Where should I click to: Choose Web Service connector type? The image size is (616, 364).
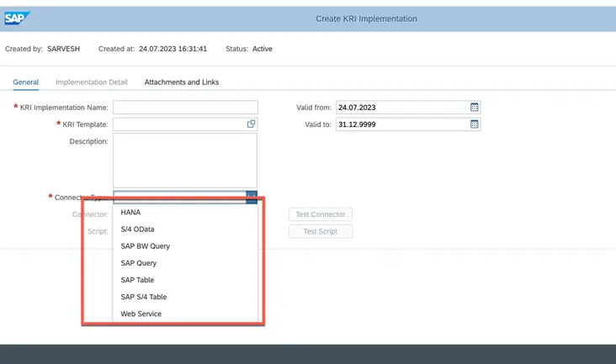click(x=141, y=314)
